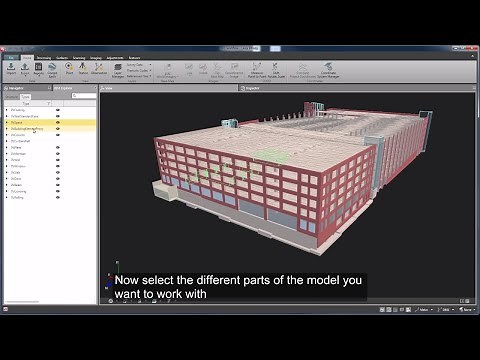480x360 pixels.
Task: Toggle visibility of IfcWindow
Action: 58,166
